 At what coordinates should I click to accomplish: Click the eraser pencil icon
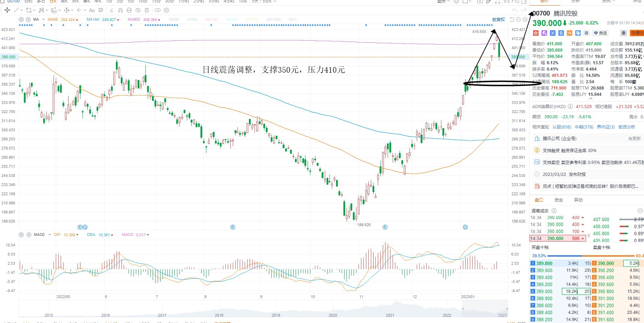click(112, 10)
